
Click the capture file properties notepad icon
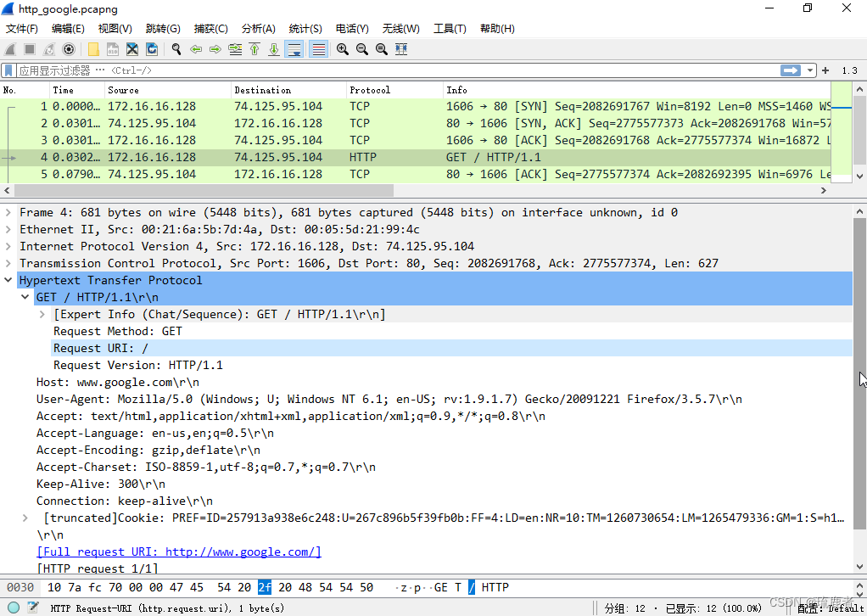(33, 608)
